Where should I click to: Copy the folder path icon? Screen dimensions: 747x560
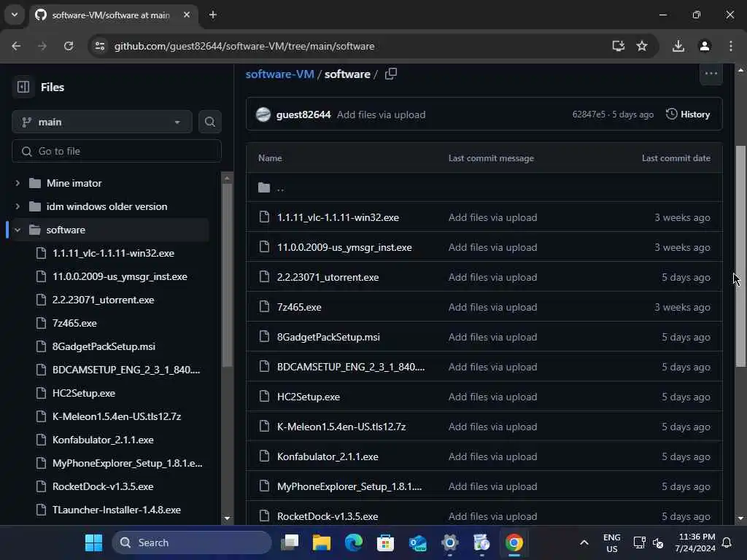(x=391, y=74)
